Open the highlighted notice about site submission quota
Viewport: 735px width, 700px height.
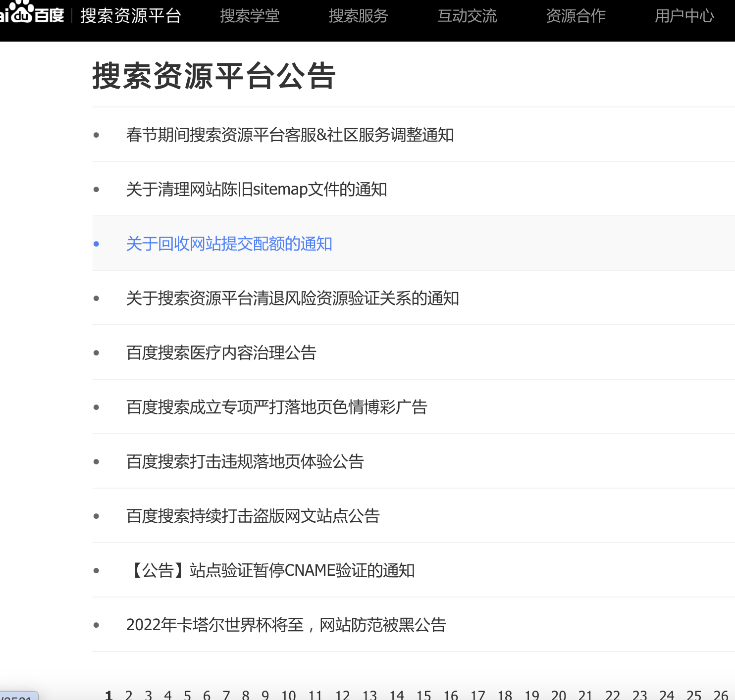[229, 244]
